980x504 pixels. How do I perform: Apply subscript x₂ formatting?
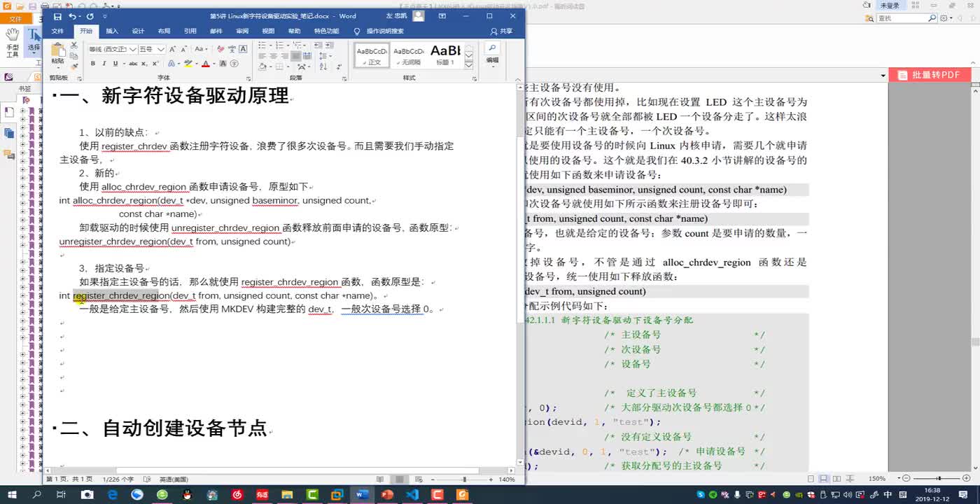point(144,64)
